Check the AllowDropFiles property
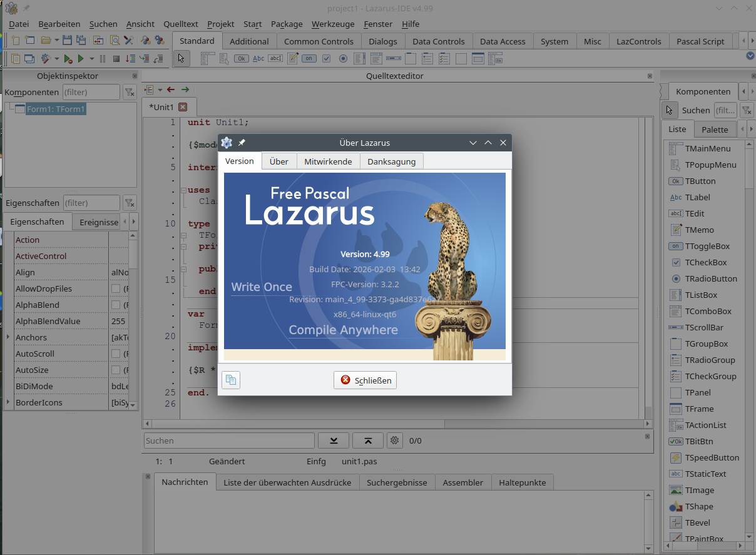This screenshot has height=555, width=756. [x=117, y=288]
